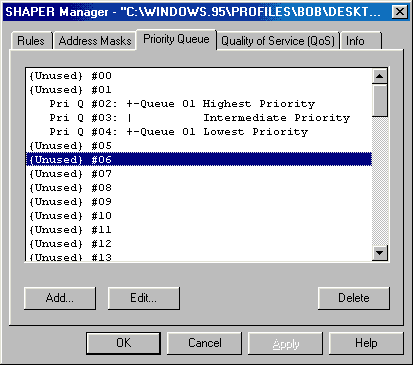Select the {Unused} #10 entry
This screenshot has width=413, height=365.
199,216
